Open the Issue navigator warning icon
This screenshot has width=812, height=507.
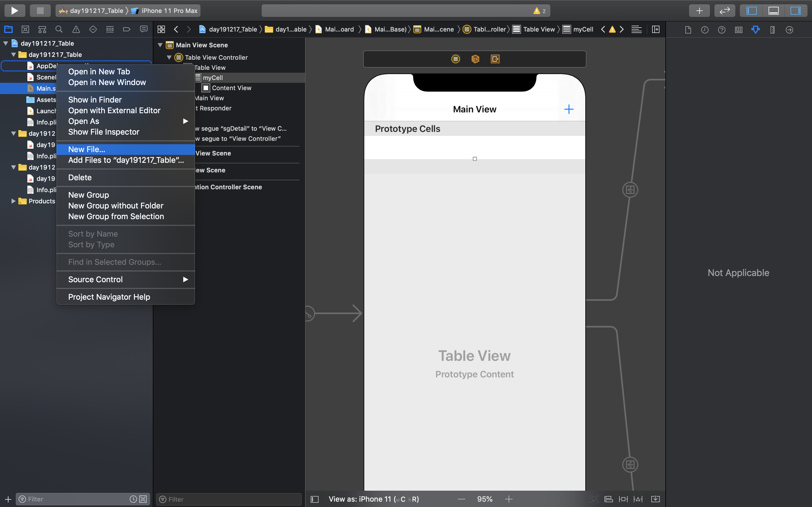click(x=76, y=30)
